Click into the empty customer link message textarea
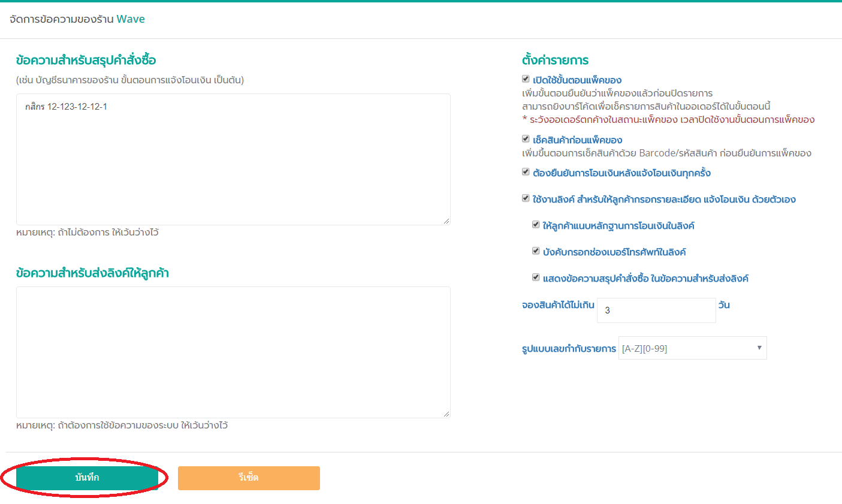This screenshot has width=842, height=504. [233, 352]
